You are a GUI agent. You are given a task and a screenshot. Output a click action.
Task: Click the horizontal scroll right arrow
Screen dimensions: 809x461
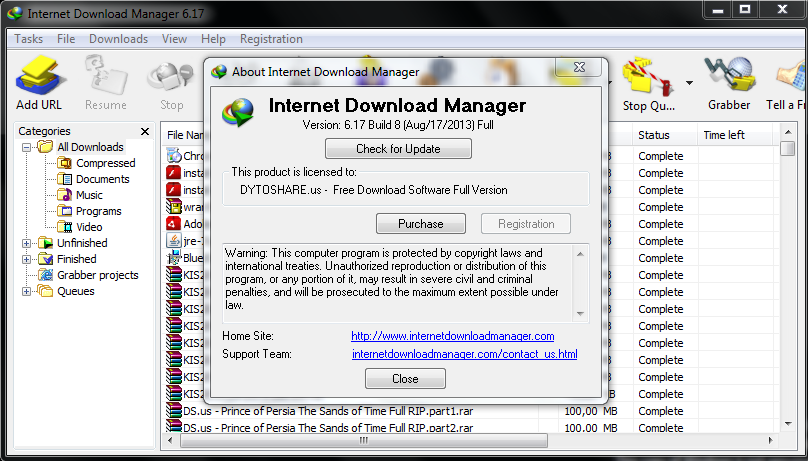point(770,440)
